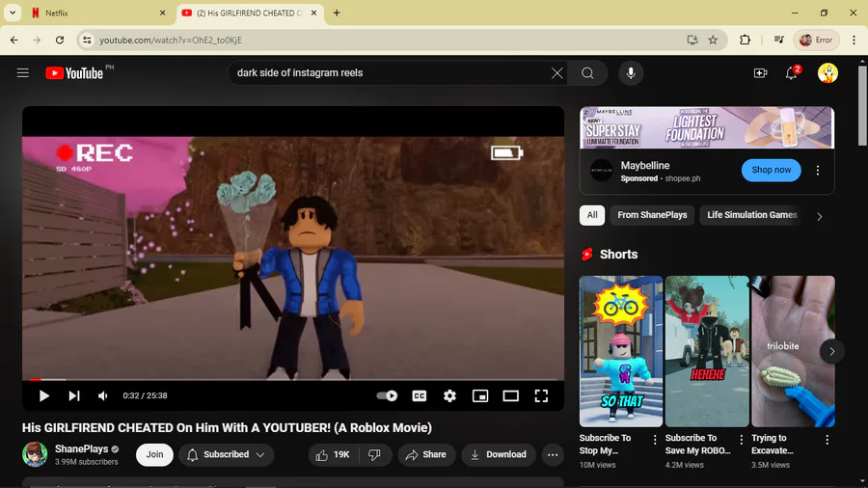Open the media control icon in toolbar
Image resolution: width=868 pixels, height=488 pixels.
coord(779,40)
